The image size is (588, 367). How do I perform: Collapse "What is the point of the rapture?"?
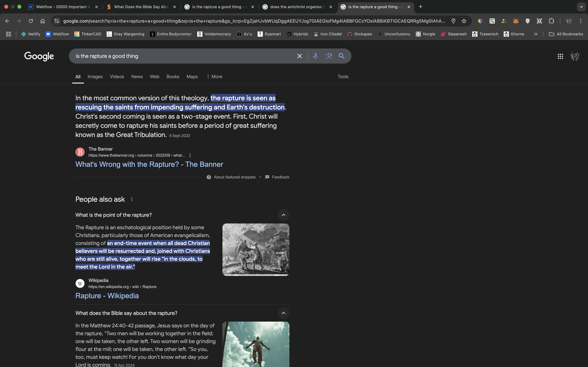(x=283, y=215)
